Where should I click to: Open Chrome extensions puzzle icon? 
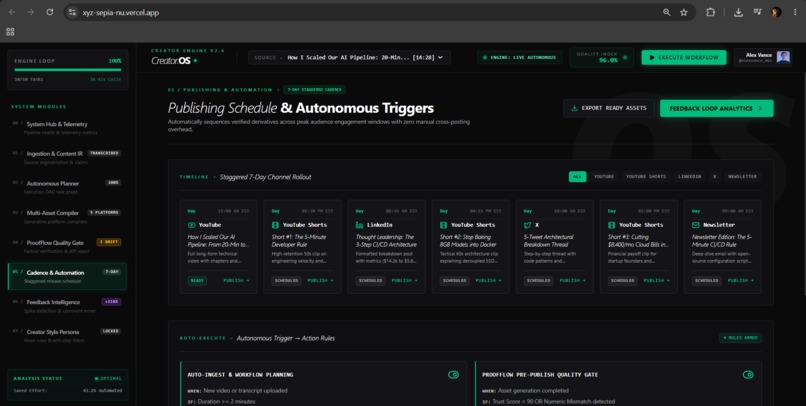[710, 12]
